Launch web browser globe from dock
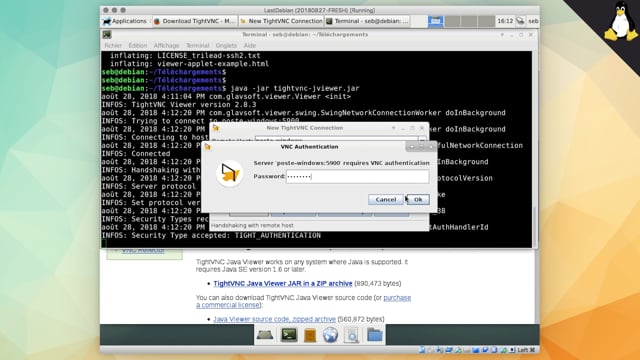 330,335
